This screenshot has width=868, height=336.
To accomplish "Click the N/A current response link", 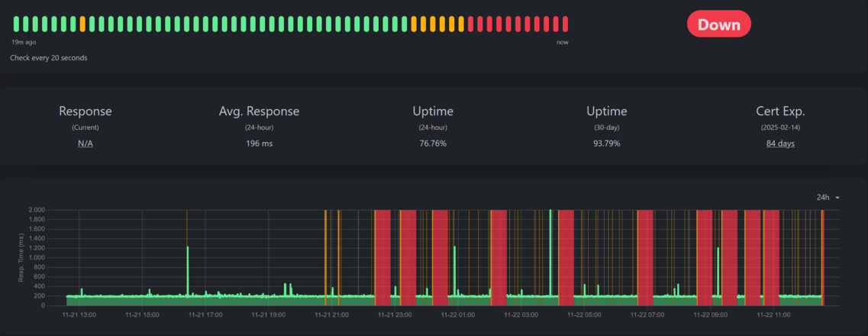I will click(85, 144).
